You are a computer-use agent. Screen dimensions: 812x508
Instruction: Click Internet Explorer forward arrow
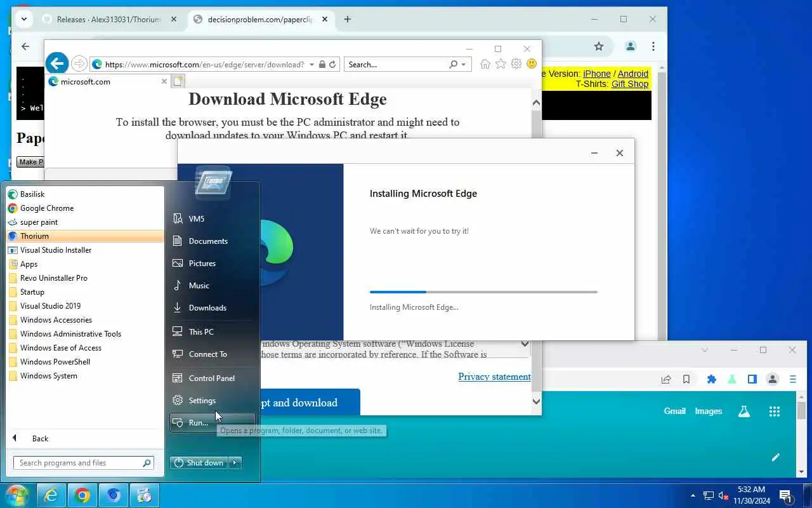pos(79,63)
